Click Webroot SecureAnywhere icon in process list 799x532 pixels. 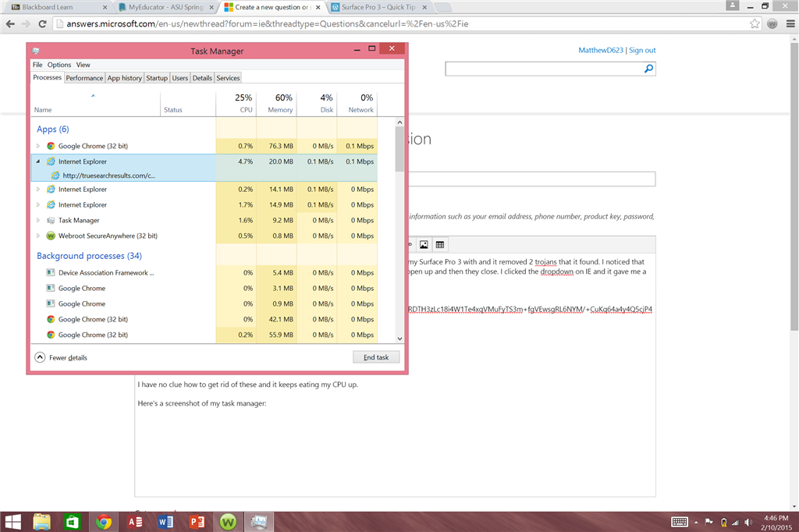point(51,236)
